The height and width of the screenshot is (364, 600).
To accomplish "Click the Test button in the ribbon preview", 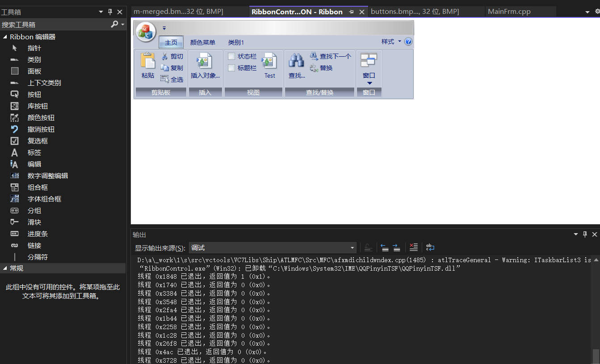I will pyautogui.click(x=269, y=65).
